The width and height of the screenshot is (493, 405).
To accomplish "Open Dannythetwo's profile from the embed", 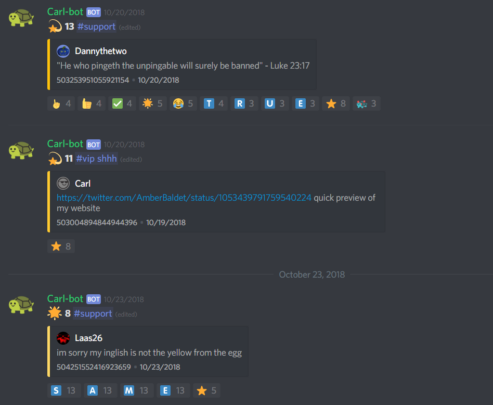I will (x=101, y=51).
